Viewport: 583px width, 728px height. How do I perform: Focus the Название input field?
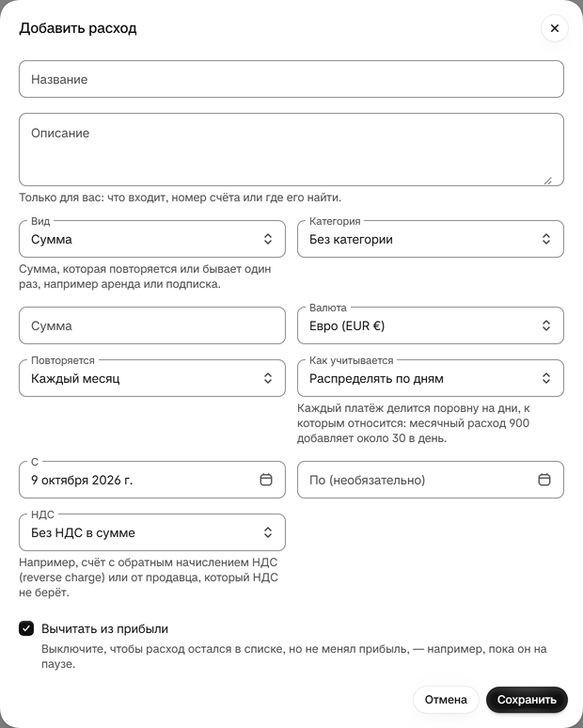point(291,79)
